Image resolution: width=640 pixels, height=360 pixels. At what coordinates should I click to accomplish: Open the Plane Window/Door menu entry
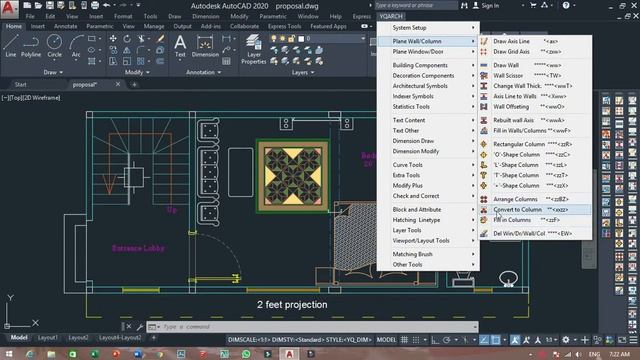click(428, 52)
